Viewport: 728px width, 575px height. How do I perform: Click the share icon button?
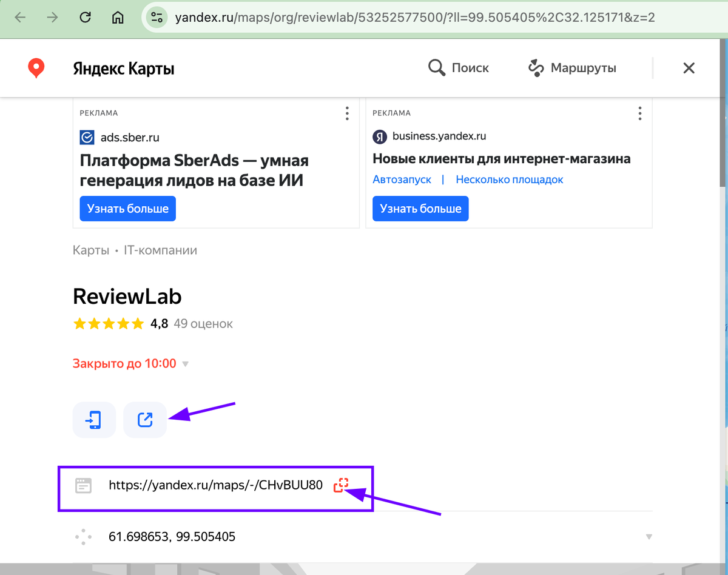click(145, 420)
